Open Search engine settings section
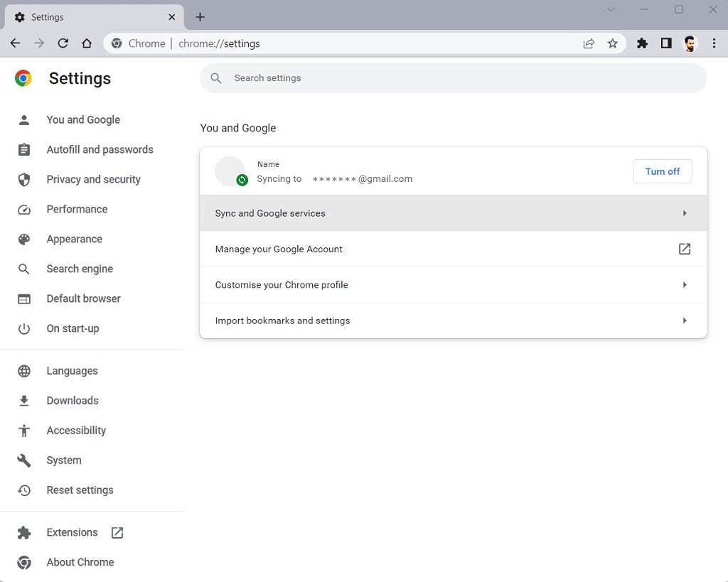The width and height of the screenshot is (728, 582). click(80, 269)
